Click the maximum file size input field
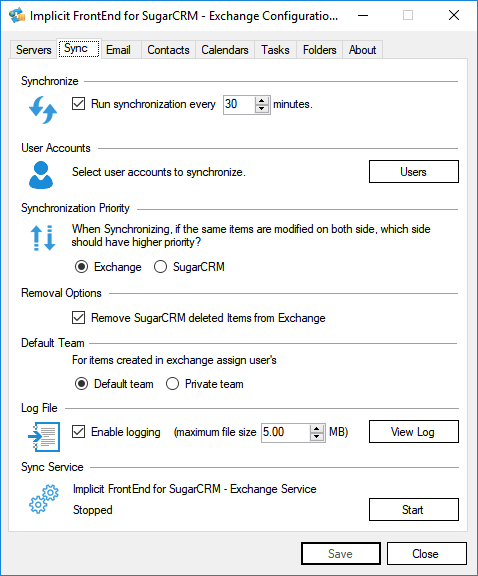Image resolution: width=478 pixels, height=576 pixels. pos(285,432)
